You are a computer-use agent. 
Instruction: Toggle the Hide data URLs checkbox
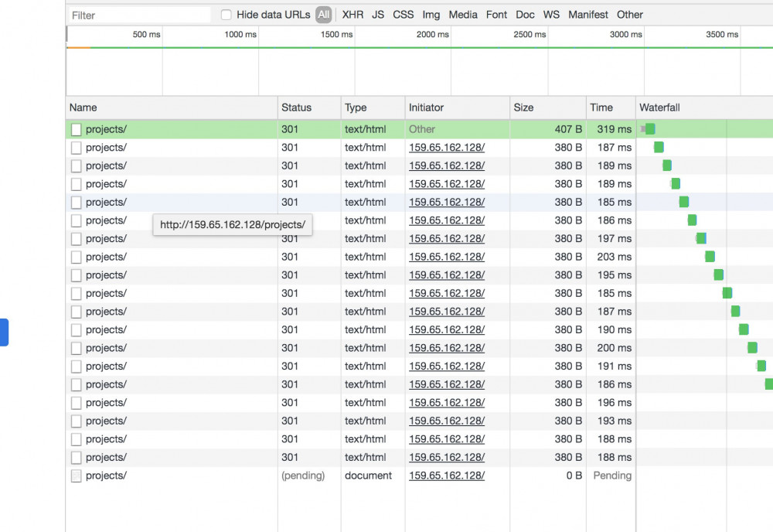(226, 15)
